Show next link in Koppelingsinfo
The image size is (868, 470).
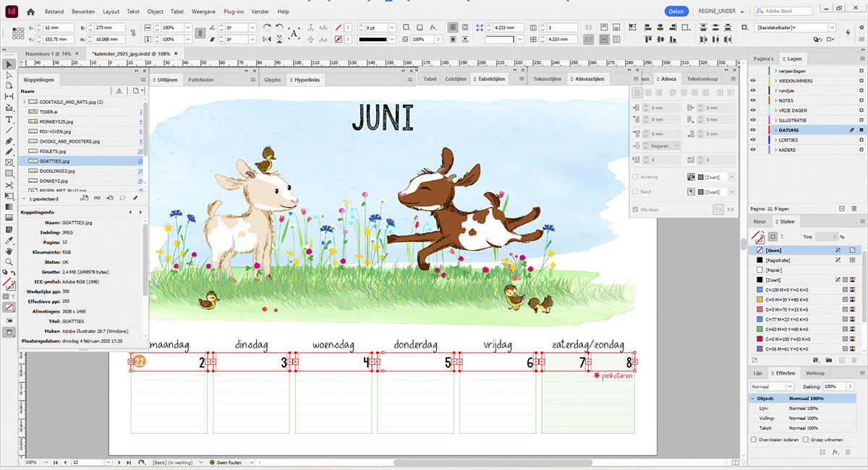coord(140,213)
